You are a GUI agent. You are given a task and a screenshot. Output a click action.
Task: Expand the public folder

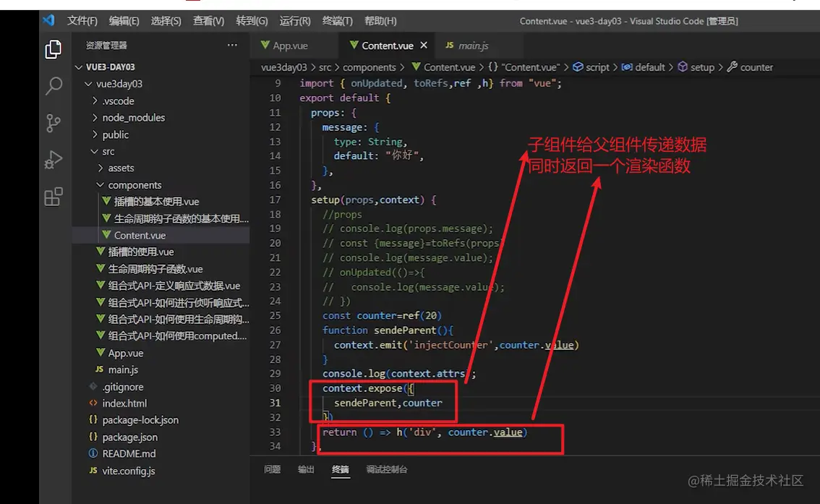coord(95,134)
